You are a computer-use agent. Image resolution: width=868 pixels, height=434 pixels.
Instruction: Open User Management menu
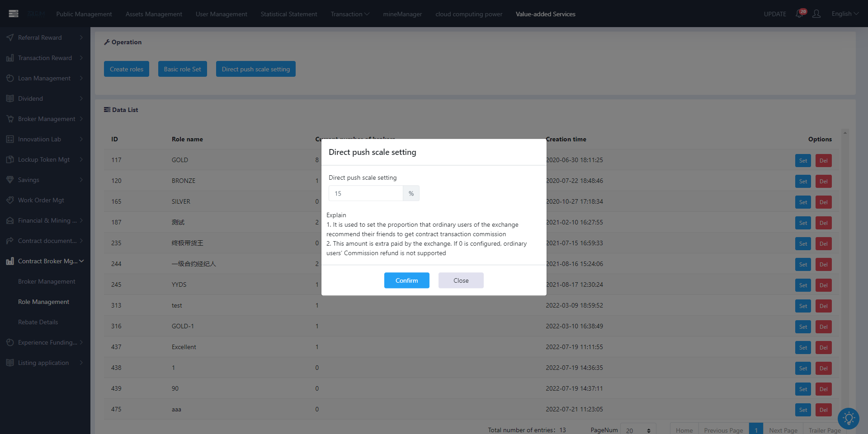(x=222, y=14)
